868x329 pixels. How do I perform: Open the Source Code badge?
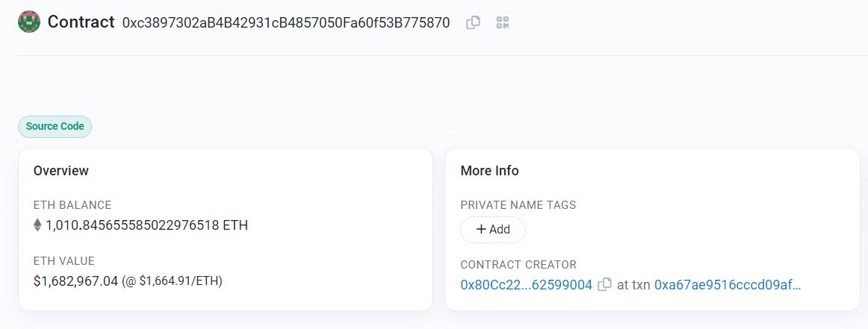point(55,127)
